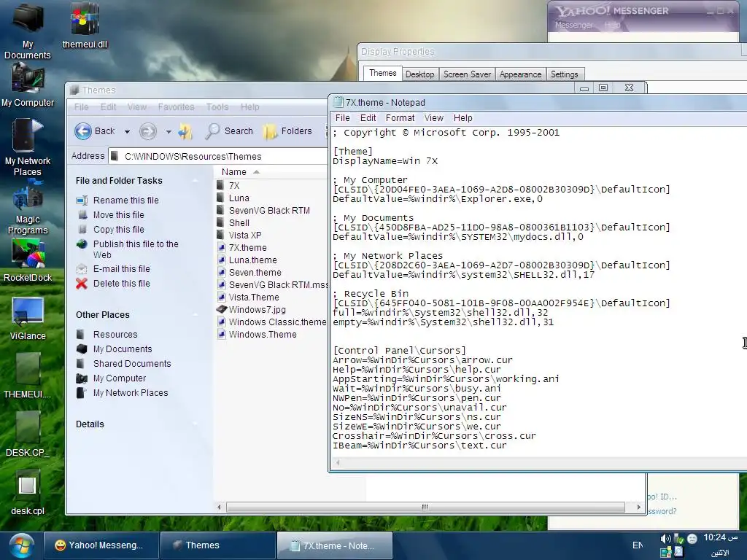Open Resources under Other Places
Viewport: 747px width, 560px height.
tap(115, 335)
